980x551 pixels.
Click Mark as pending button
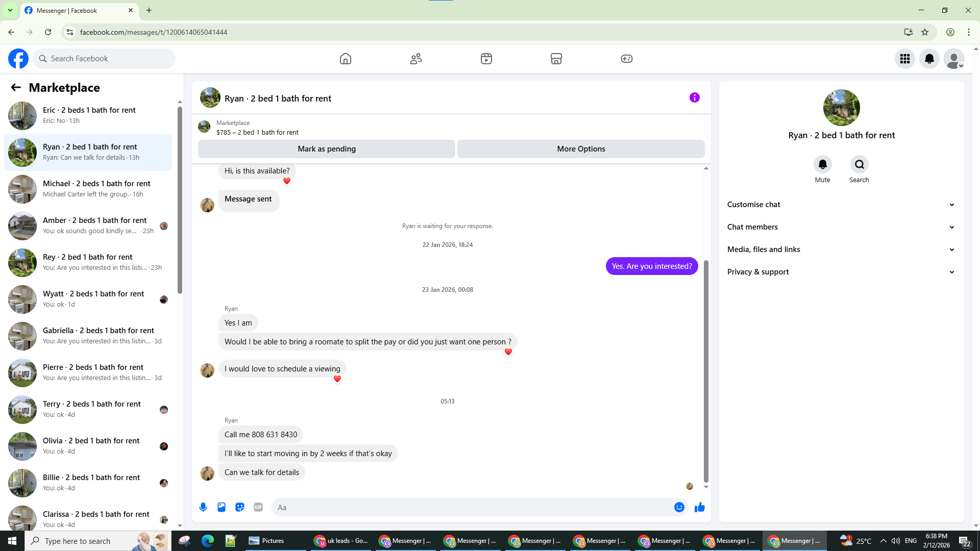pos(327,149)
